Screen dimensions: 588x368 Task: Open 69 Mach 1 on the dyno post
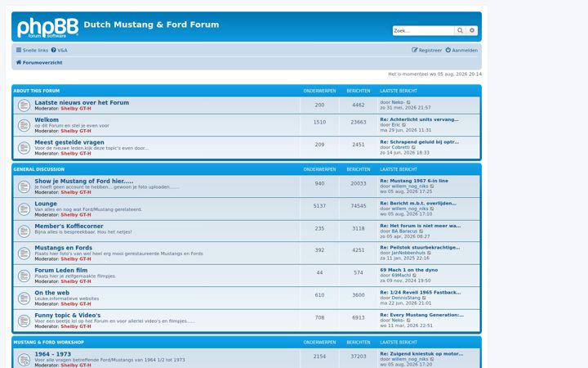click(409, 270)
